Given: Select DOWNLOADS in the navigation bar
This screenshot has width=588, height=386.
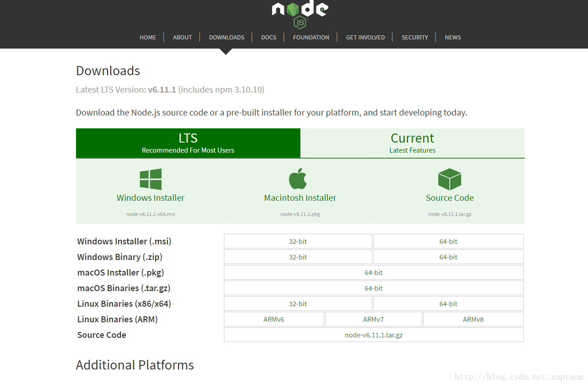Looking at the screenshot, I should click(227, 38).
